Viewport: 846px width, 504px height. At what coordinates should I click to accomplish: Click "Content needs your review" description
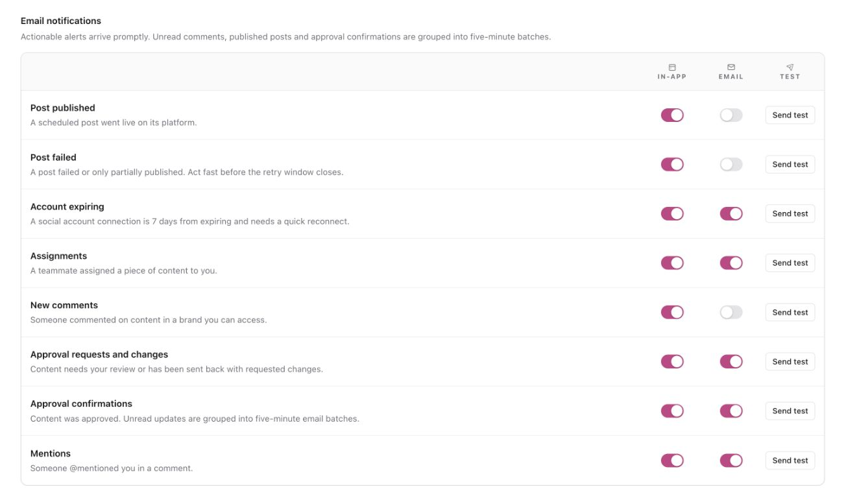[176, 369]
